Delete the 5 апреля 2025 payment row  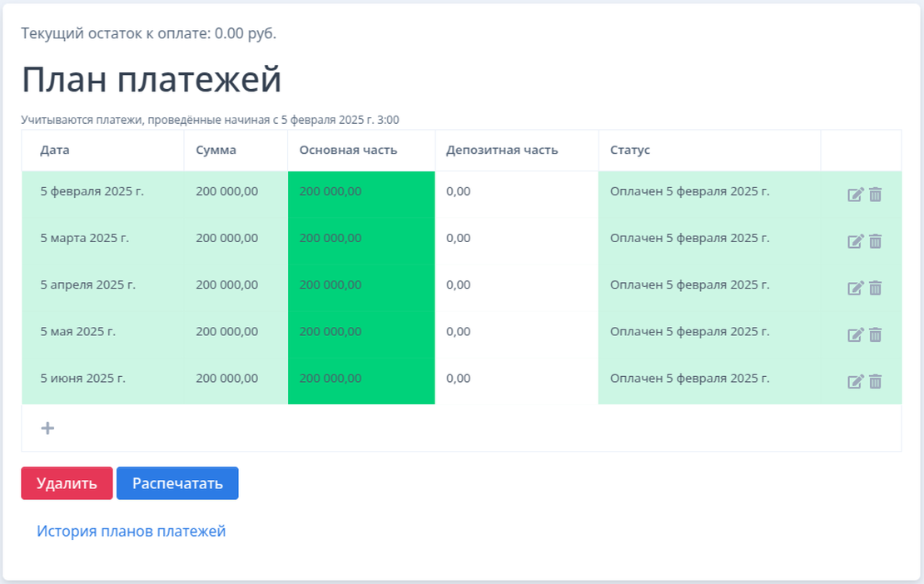(x=875, y=288)
